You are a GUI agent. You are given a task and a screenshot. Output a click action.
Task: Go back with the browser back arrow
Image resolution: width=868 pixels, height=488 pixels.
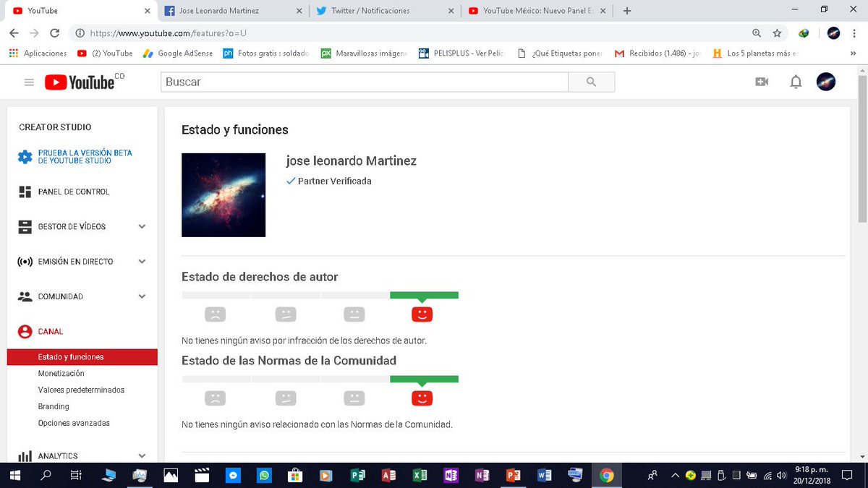click(x=14, y=33)
